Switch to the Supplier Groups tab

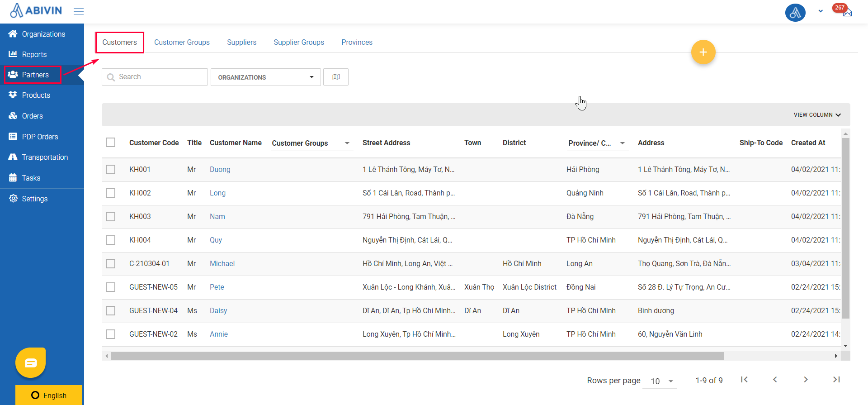point(299,42)
